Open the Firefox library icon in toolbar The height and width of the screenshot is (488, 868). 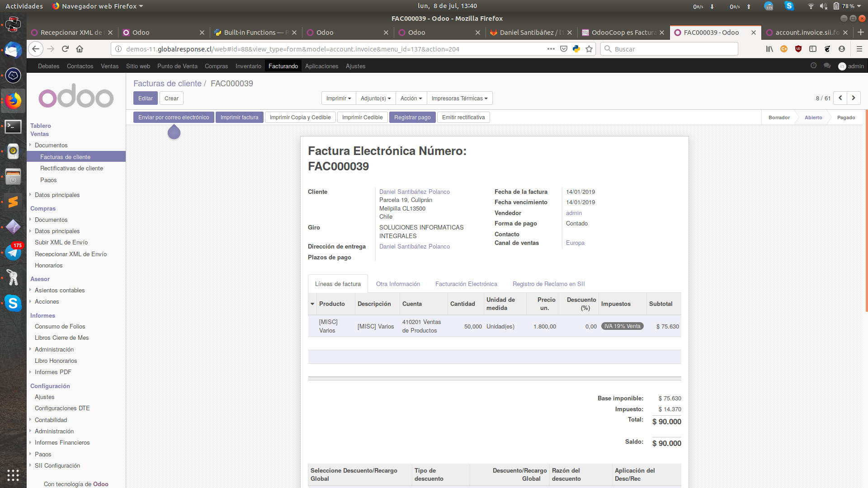pos(769,49)
